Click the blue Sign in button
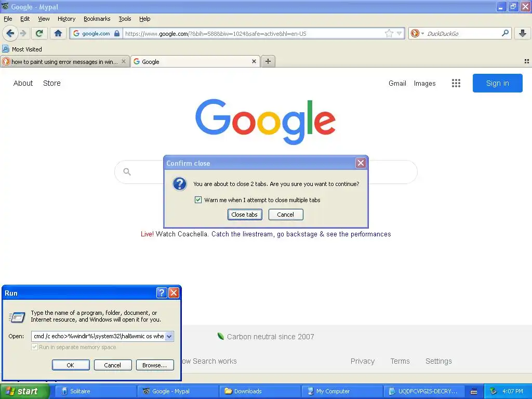The width and height of the screenshot is (532, 399). [497, 83]
